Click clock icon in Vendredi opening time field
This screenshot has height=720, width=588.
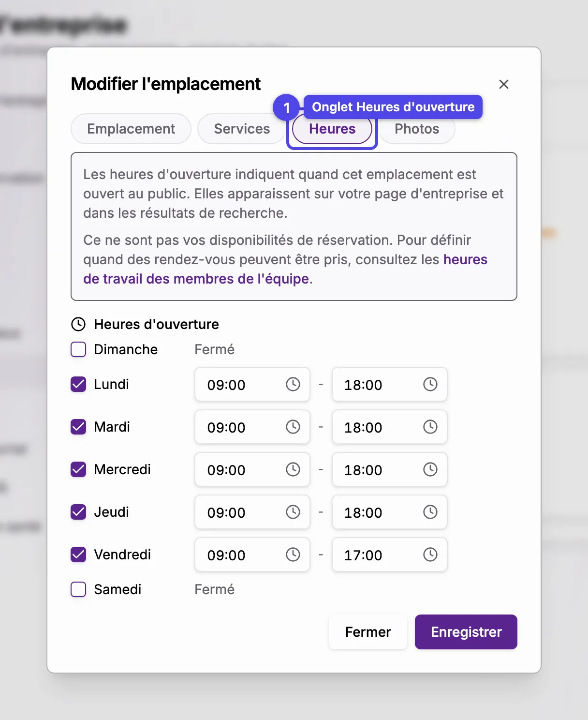tap(293, 555)
